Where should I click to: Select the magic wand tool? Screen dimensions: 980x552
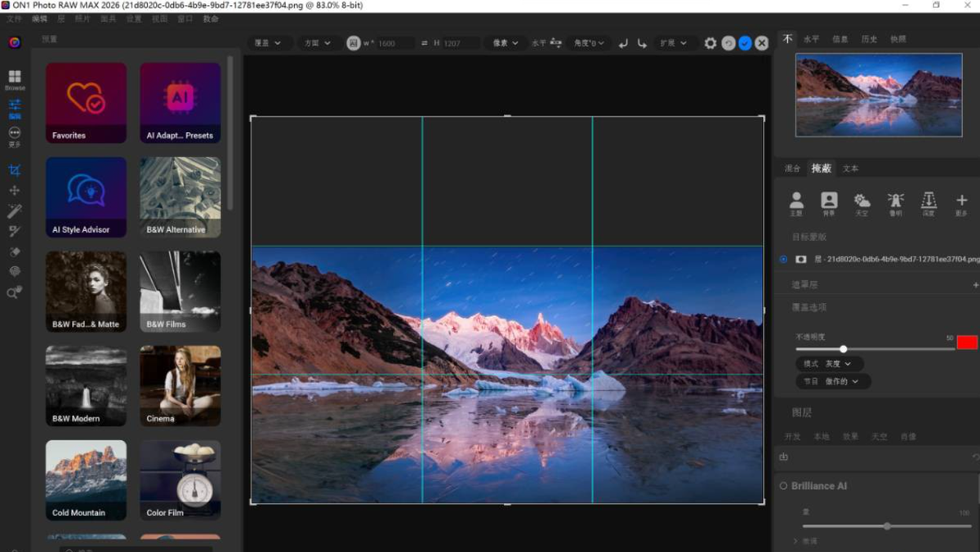[x=15, y=211]
